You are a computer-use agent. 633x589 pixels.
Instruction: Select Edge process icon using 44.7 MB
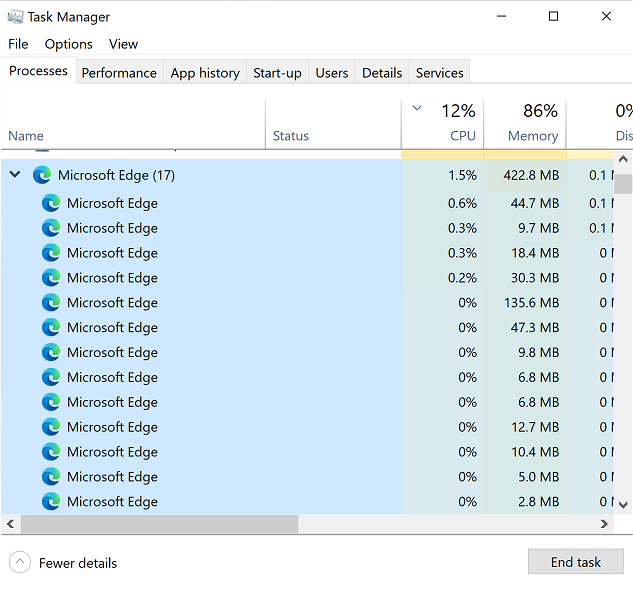[x=51, y=203]
